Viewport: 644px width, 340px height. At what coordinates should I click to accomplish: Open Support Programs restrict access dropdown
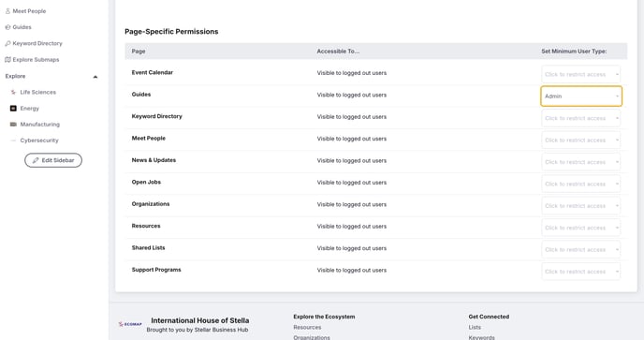pyautogui.click(x=580, y=272)
